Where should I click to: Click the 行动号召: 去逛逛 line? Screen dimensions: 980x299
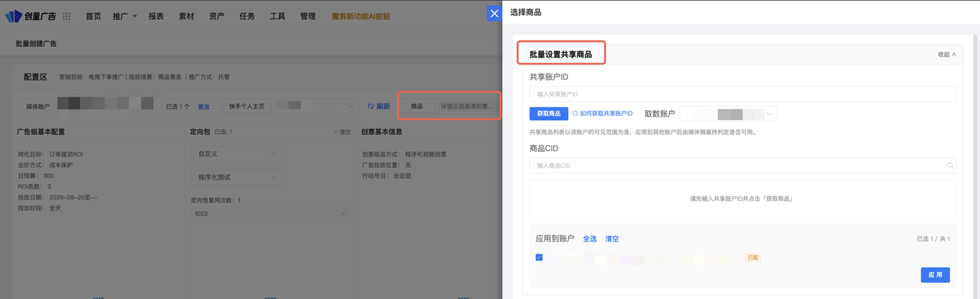387,176
